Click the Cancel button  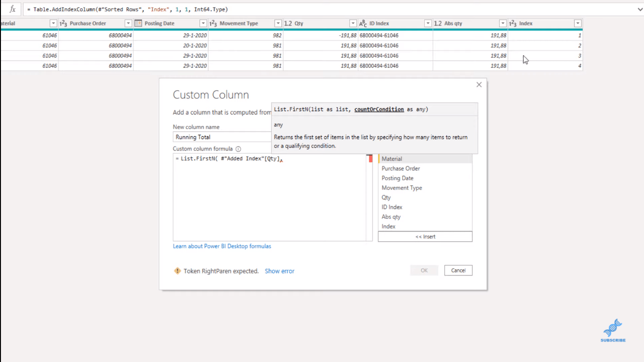[x=458, y=270]
